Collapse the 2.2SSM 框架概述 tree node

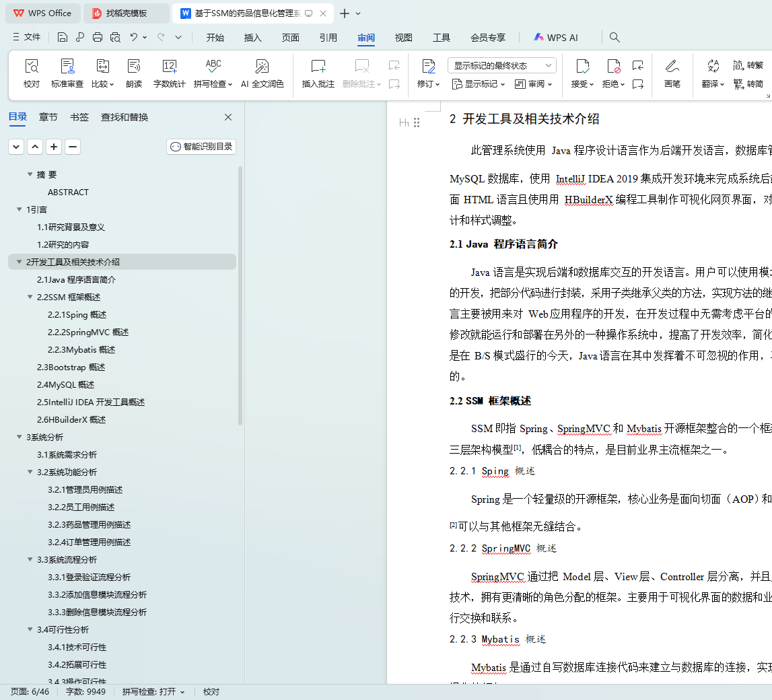coord(30,297)
